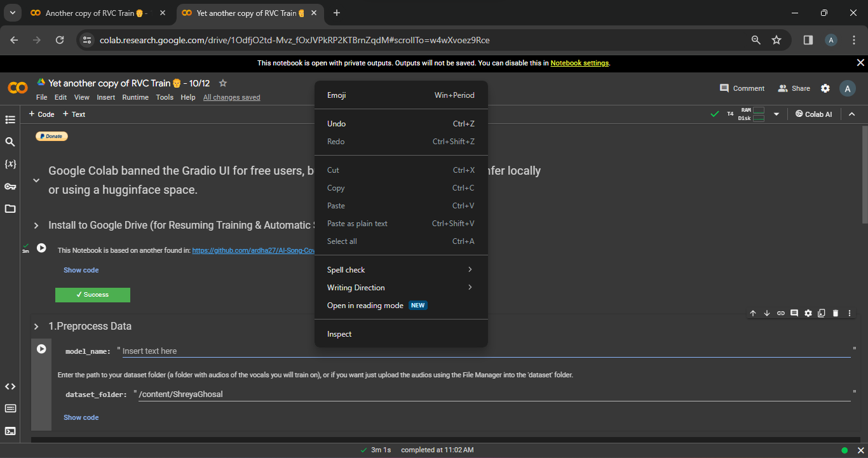Open the runtime resources dropdown arrow

tap(776, 114)
